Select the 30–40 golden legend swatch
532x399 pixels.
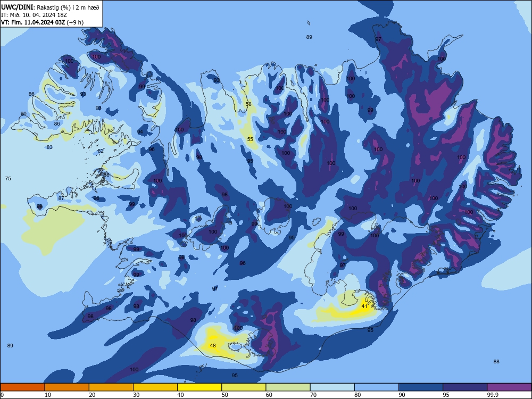click(155, 387)
